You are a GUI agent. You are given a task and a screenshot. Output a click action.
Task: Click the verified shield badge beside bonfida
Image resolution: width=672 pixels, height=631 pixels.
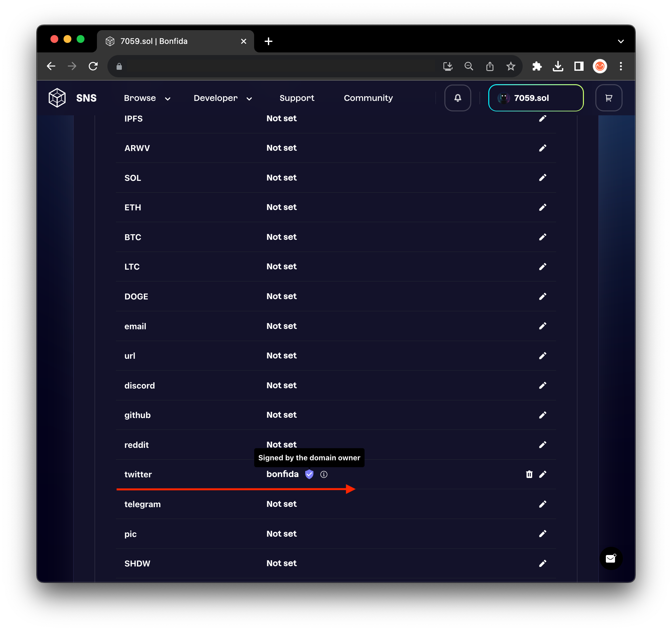coord(309,474)
